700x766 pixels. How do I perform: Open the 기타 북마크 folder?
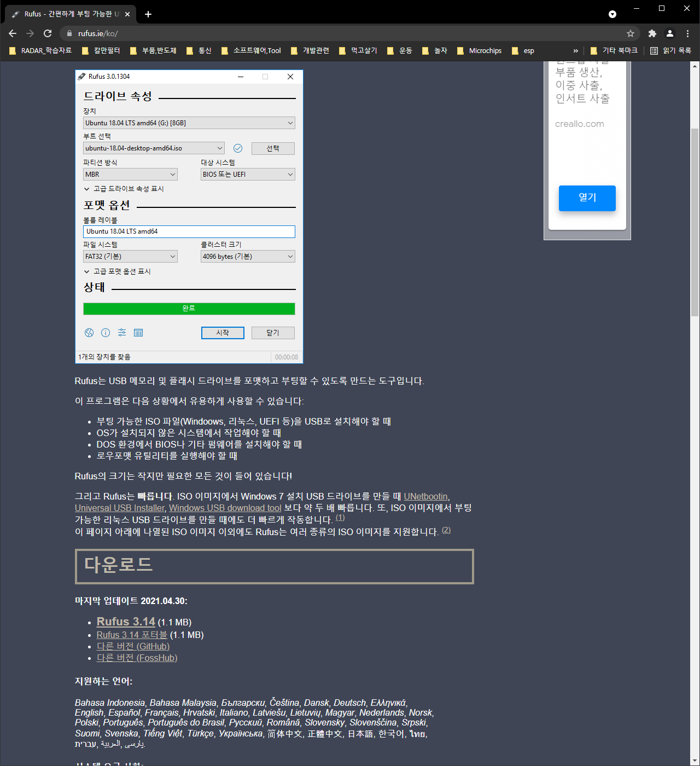pyautogui.click(x=614, y=50)
